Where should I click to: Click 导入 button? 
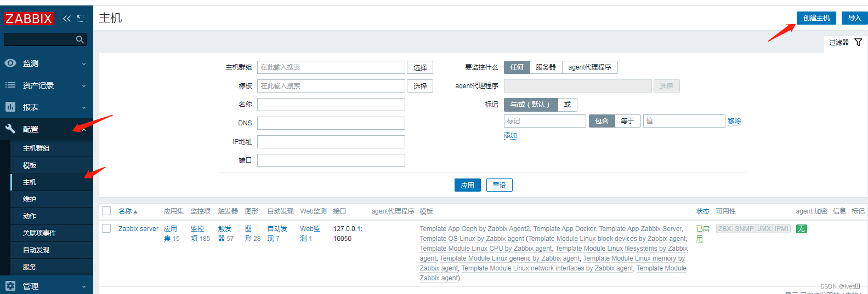(855, 18)
